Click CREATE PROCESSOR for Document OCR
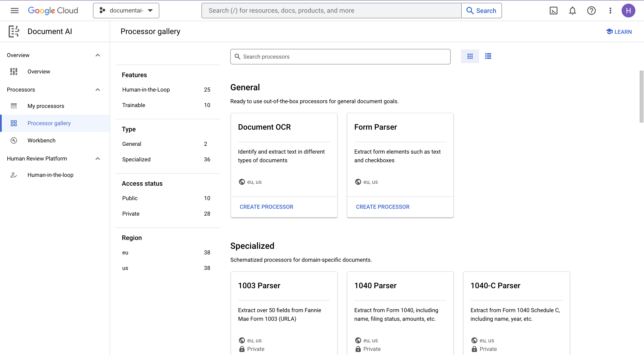The width and height of the screenshot is (644, 355). 266,207
